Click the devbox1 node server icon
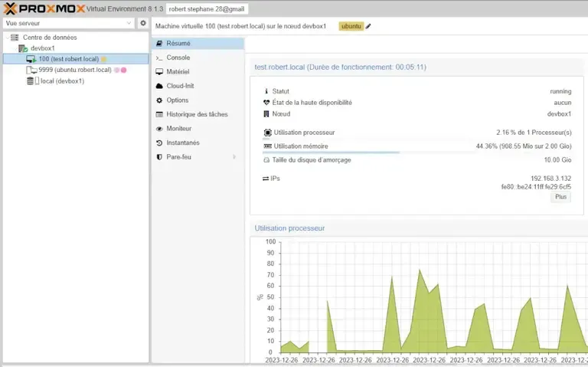 (23, 48)
